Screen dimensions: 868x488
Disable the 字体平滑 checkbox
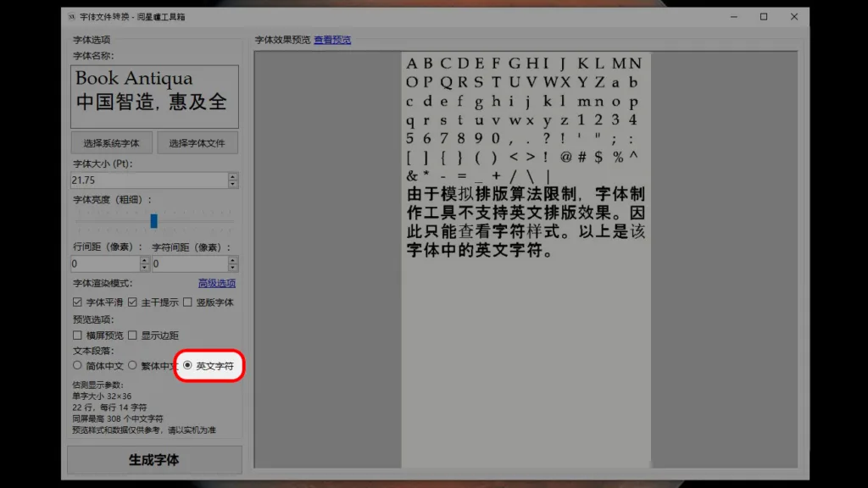[77, 302]
